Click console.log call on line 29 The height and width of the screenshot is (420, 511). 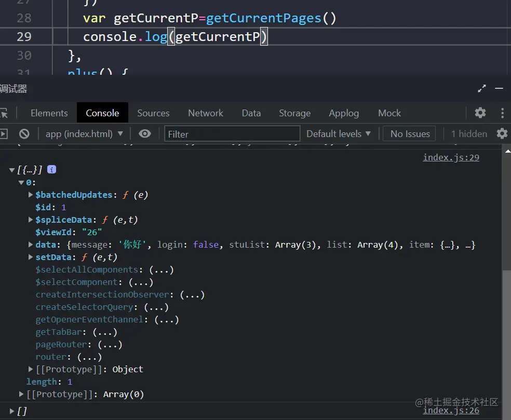coord(125,36)
